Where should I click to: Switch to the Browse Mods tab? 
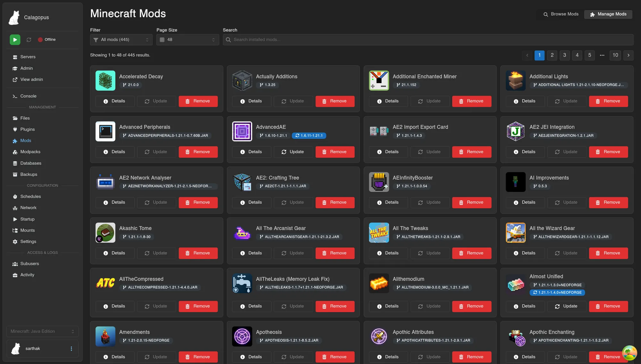pyautogui.click(x=561, y=14)
